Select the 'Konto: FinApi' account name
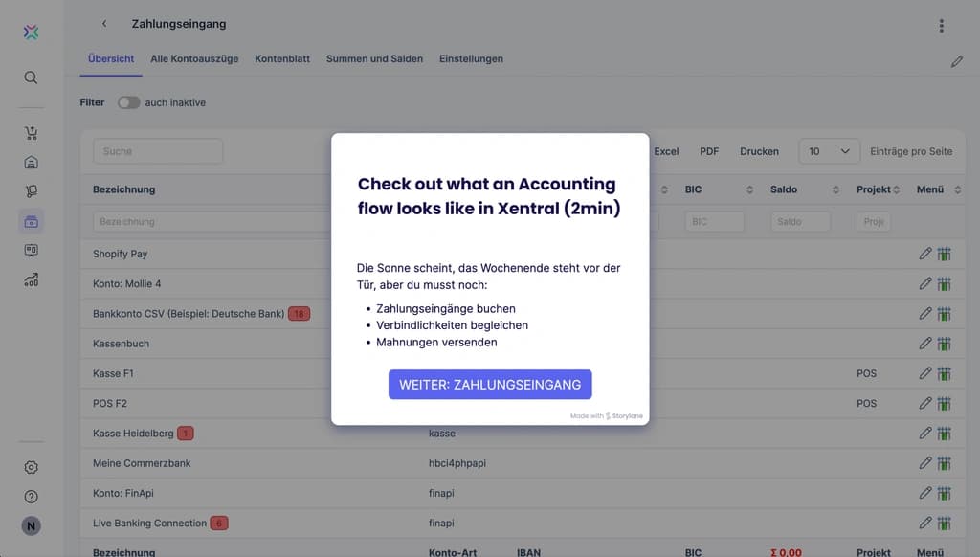 [123, 493]
